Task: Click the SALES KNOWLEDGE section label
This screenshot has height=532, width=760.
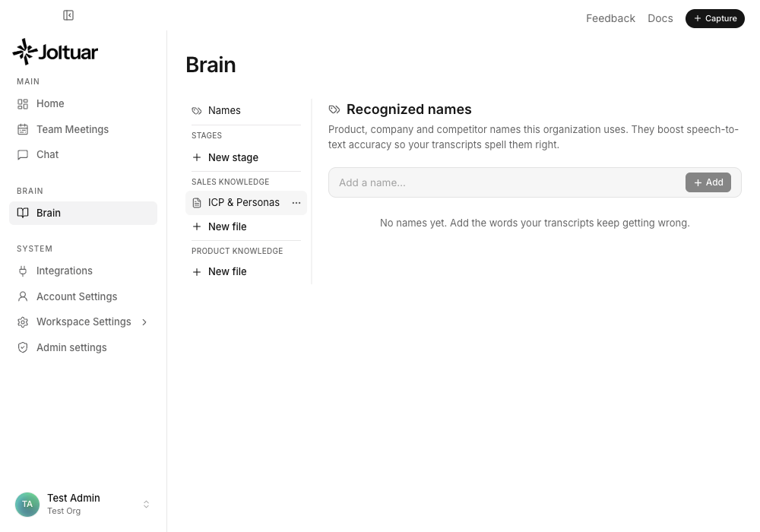Action: [x=230, y=182]
